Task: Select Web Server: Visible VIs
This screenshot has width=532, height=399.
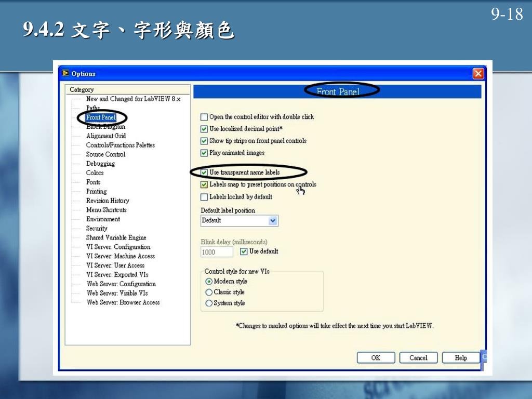Action: coord(117,293)
